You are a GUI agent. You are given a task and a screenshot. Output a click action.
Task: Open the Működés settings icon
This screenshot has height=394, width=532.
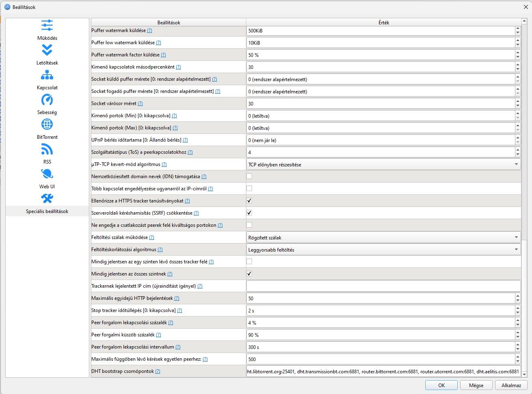(x=47, y=26)
